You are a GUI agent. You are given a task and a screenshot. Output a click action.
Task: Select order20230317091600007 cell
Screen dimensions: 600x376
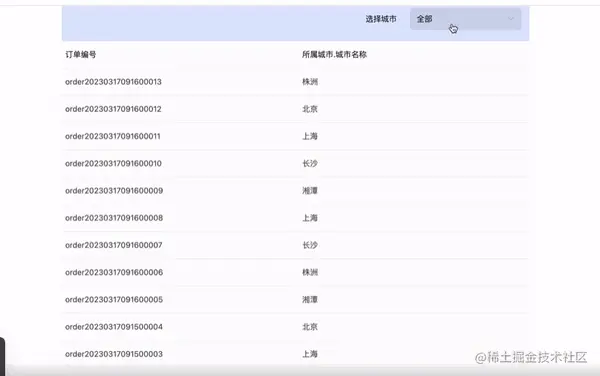click(x=114, y=245)
